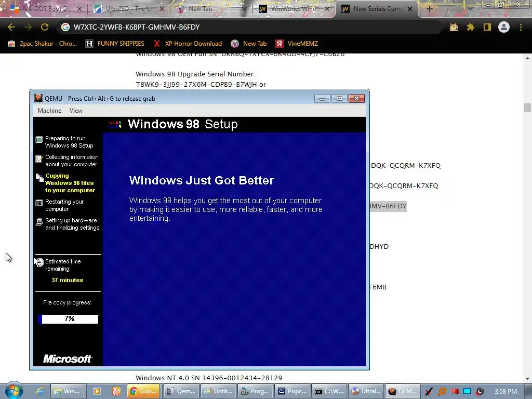The image size is (532, 399).
Task: Click the Google icon in address bar
Action: pyautogui.click(x=65, y=27)
